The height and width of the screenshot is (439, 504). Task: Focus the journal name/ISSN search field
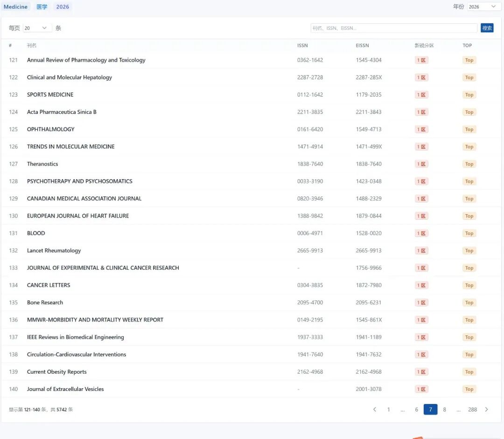(x=394, y=28)
